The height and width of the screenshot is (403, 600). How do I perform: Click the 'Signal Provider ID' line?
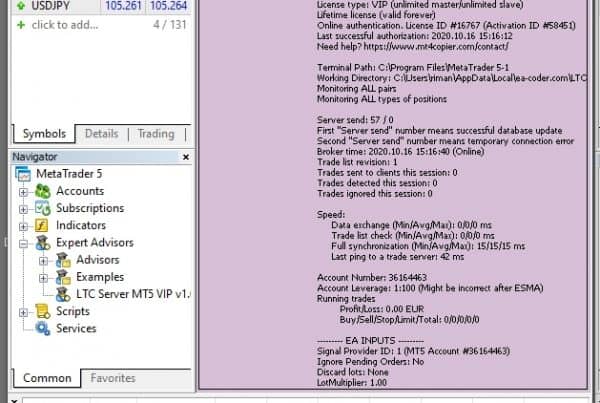413,351
